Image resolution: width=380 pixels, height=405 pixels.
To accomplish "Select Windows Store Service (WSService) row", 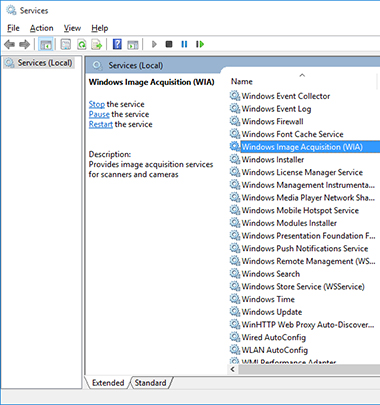I will 303,286.
